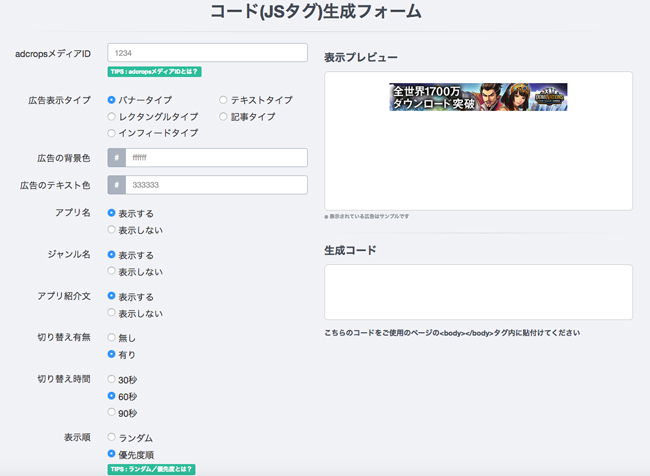Select the インフィードタイプ radio option
This screenshot has width=650, height=476.
[x=111, y=133]
